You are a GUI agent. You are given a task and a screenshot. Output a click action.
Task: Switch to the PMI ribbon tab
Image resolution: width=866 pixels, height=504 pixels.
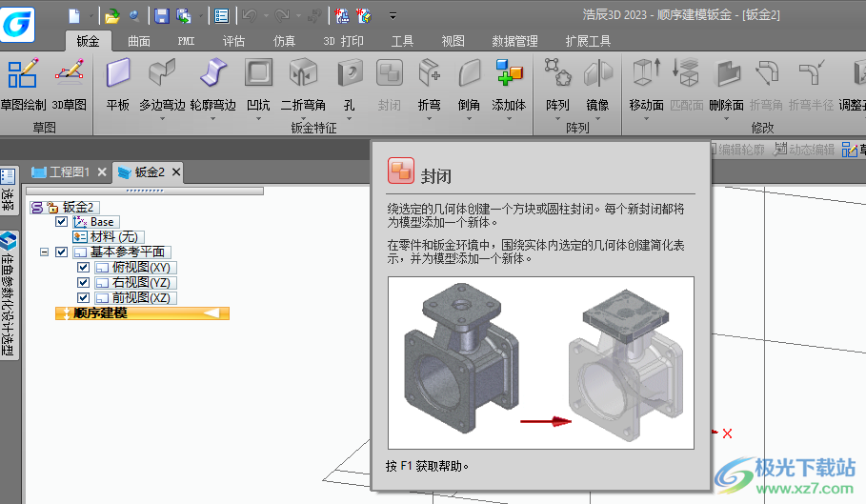[186, 41]
